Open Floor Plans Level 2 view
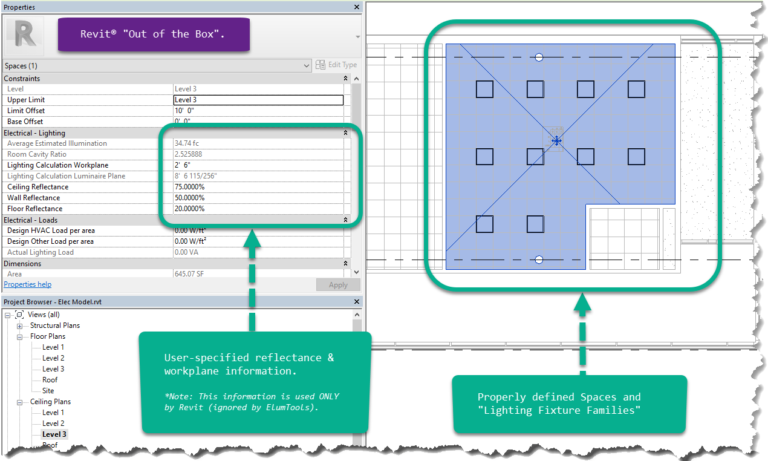768x461 pixels. point(53,358)
